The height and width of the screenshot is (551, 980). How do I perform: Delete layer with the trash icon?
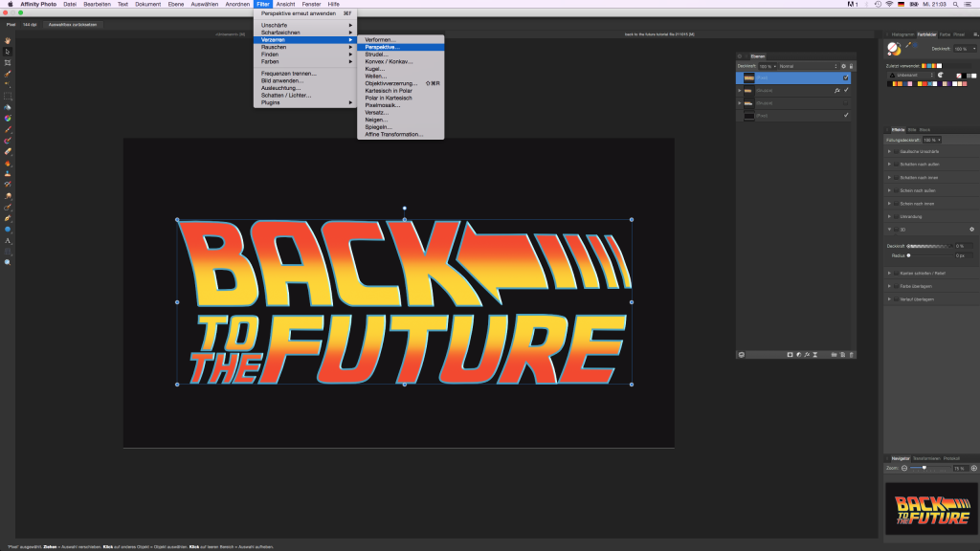851,355
